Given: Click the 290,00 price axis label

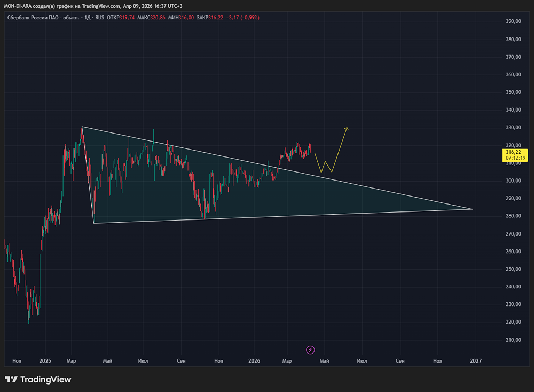Looking at the screenshot, I should pos(513,198).
